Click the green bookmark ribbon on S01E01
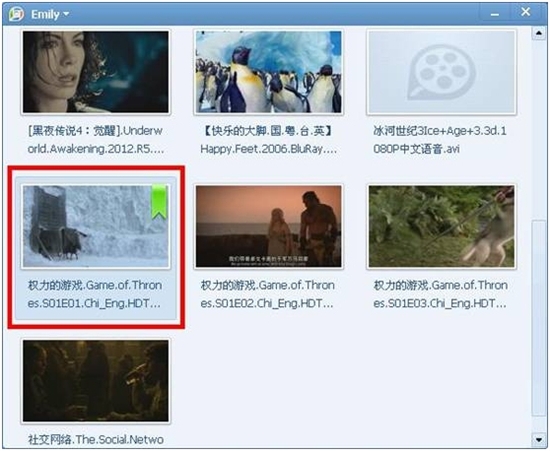The width and height of the screenshot is (550, 451). click(x=159, y=202)
